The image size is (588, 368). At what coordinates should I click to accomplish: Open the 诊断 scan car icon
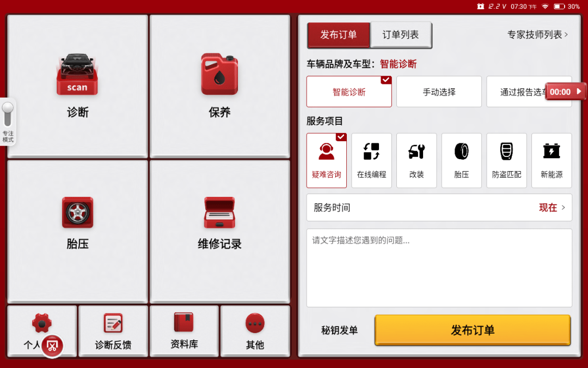[77, 74]
